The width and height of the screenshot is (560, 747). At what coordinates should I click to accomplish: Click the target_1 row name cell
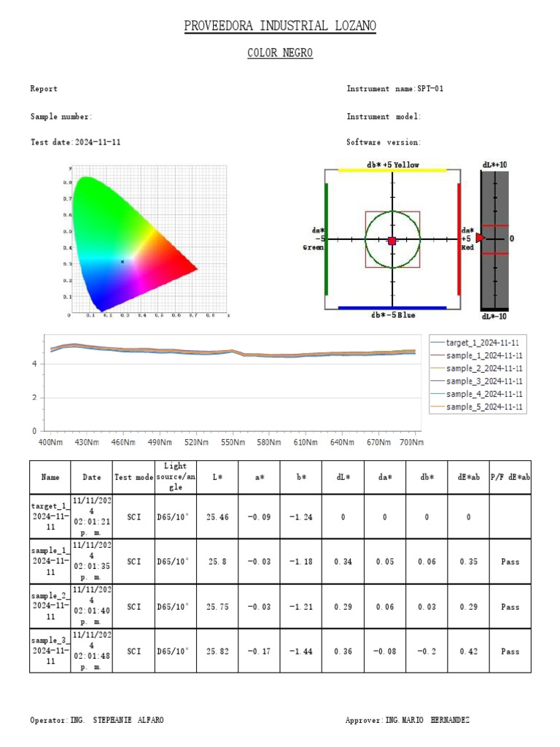click(x=50, y=517)
